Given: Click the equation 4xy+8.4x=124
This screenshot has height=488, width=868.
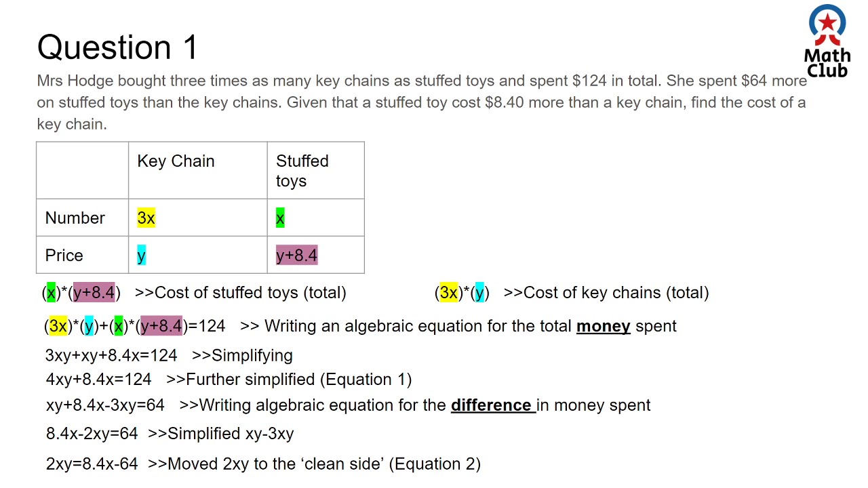Looking at the screenshot, I should (98, 380).
